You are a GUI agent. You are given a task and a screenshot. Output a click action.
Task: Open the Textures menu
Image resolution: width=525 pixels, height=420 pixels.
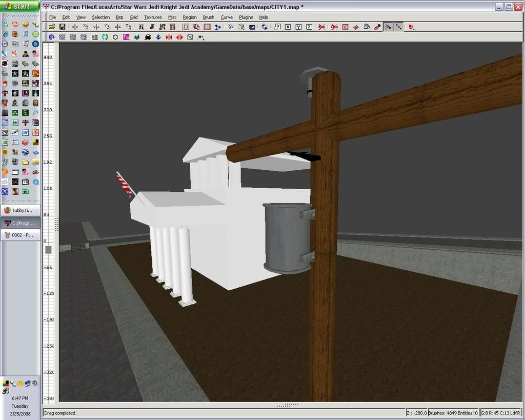(153, 17)
